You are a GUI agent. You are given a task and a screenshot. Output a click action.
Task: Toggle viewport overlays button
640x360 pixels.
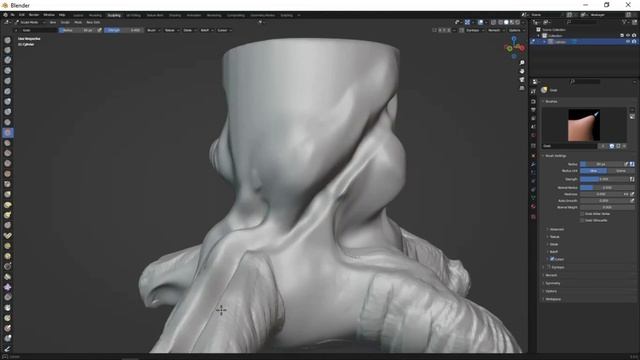click(x=481, y=22)
